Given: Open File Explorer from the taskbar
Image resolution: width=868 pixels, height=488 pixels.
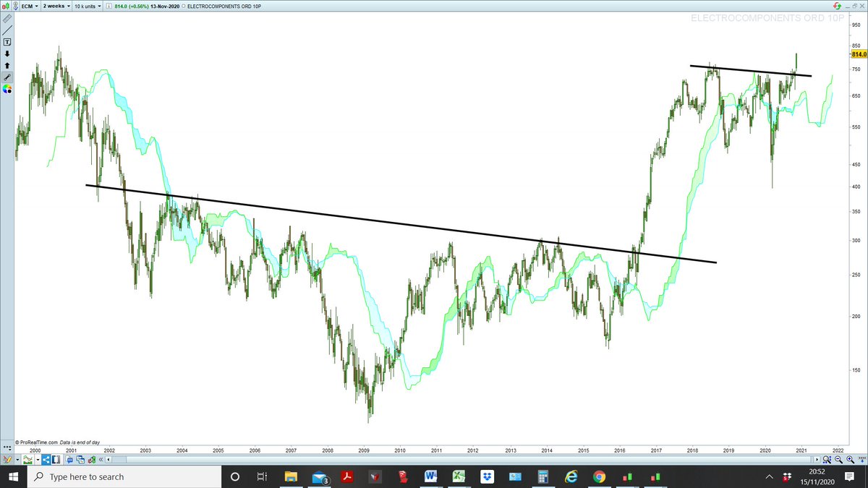Looking at the screenshot, I should (291, 477).
